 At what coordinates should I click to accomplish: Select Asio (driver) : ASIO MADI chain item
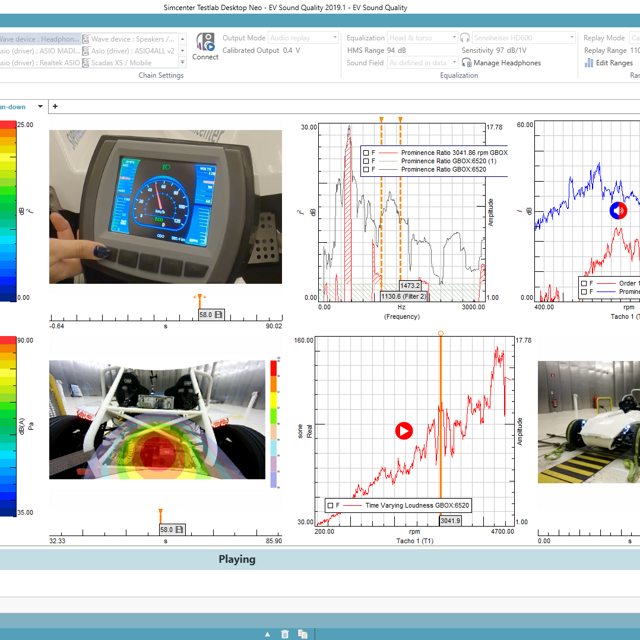pos(40,51)
